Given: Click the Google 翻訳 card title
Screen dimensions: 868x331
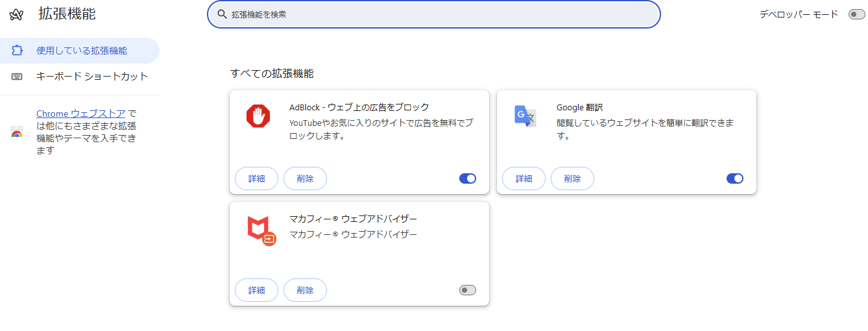Looking at the screenshot, I should click(x=579, y=107).
